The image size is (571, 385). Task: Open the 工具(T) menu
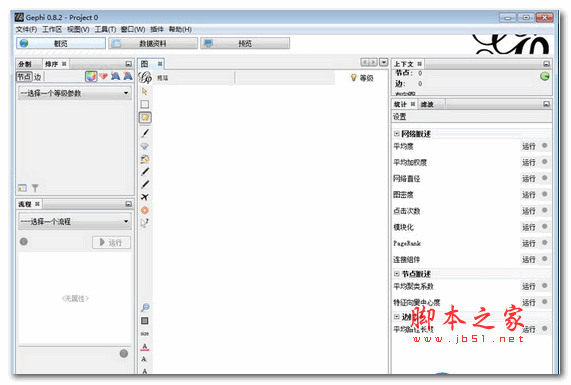tap(105, 29)
